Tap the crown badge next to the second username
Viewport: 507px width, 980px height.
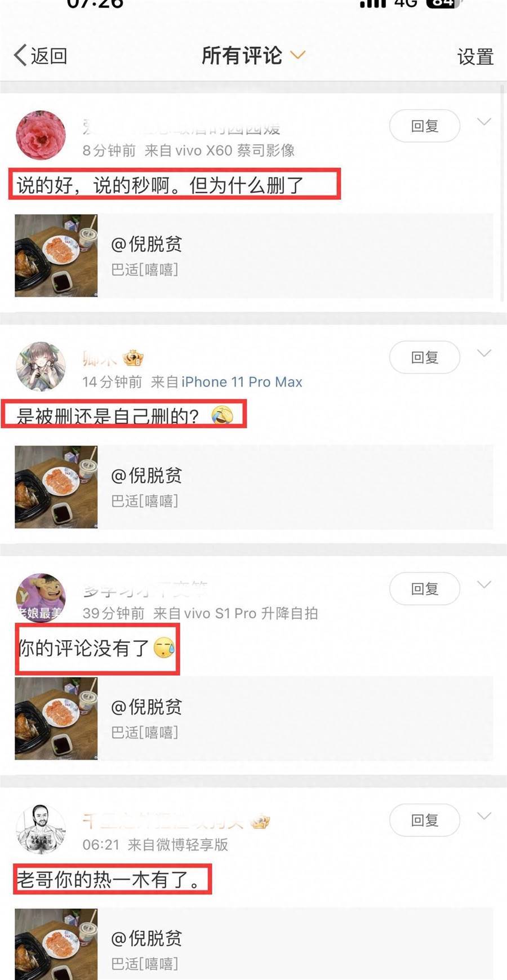pyautogui.click(x=133, y=358)
